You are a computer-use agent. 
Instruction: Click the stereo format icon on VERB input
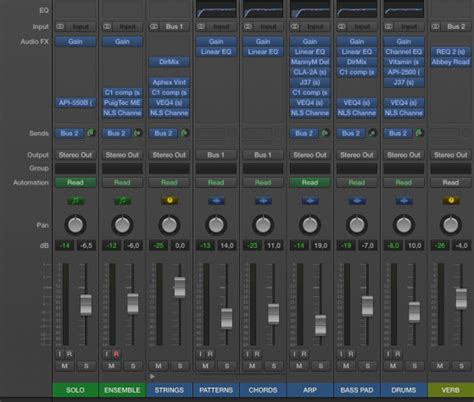pos(435,26)
